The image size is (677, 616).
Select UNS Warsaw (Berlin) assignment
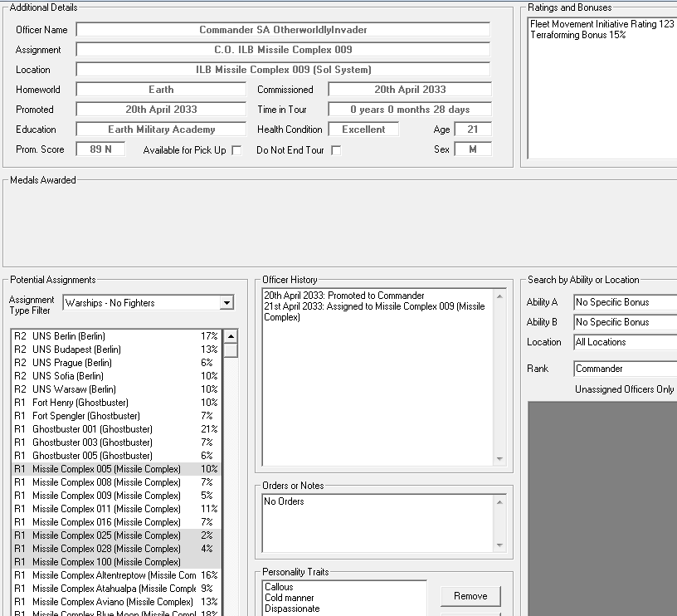116,389
